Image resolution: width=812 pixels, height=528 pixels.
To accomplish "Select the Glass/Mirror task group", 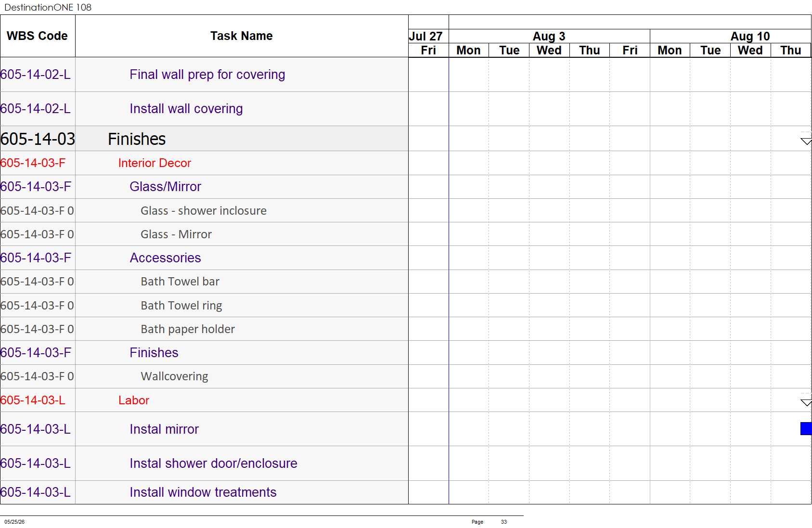I will point(165,187).
